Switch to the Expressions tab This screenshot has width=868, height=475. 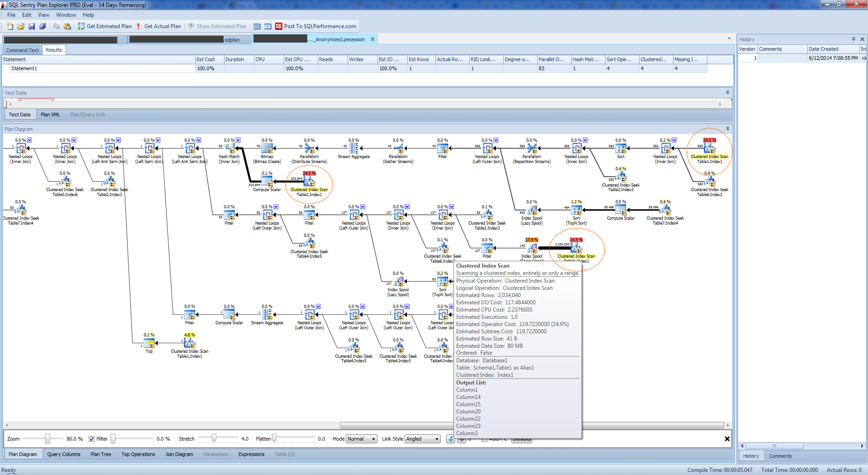click(251, 454)
